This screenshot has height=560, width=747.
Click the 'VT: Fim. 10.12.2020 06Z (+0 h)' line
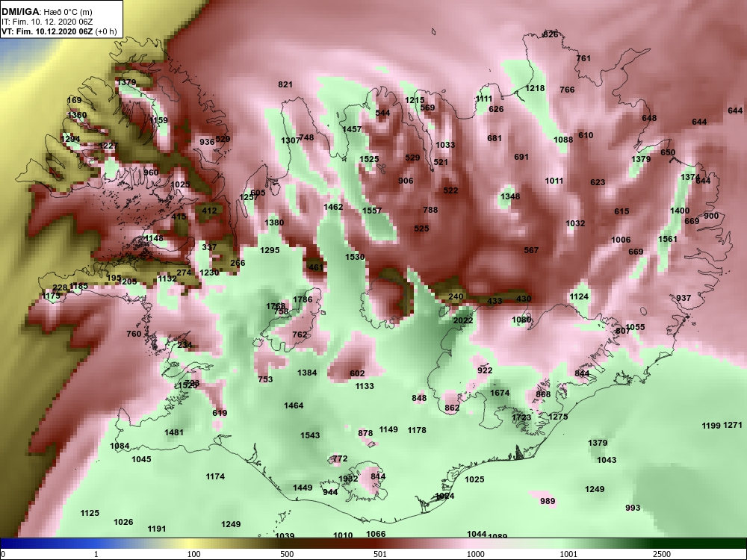tap(59, 31)
